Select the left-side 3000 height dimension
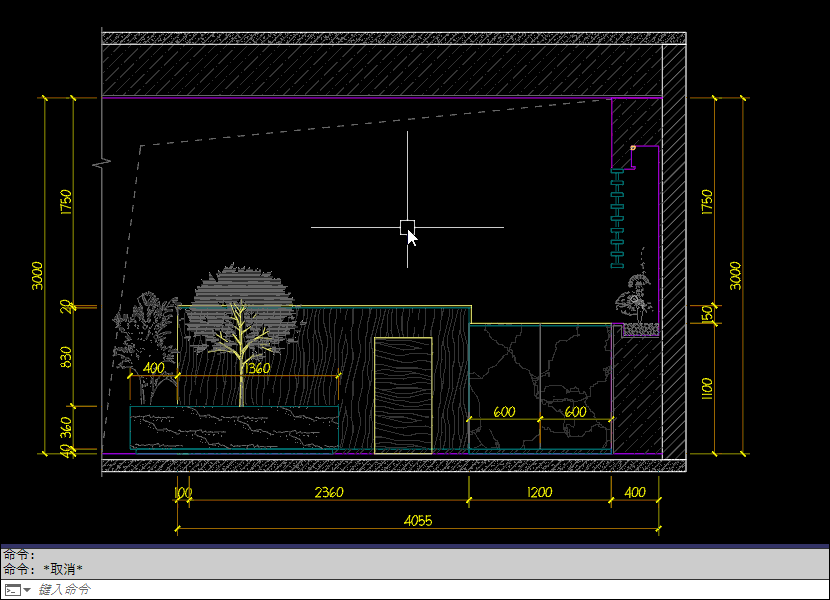The width and height of the screenshot is (830, 600). pyautogui.click(x=37, y=275)
